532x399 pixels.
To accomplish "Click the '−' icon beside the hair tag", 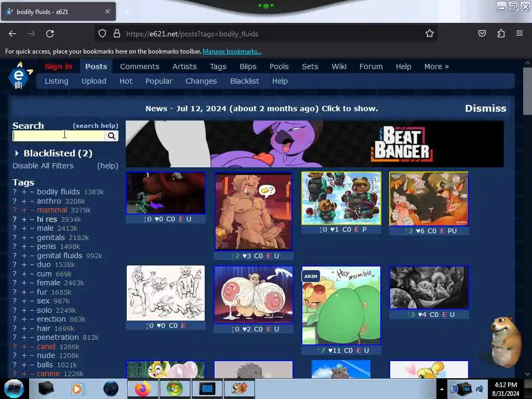I will tap(32, 328).
